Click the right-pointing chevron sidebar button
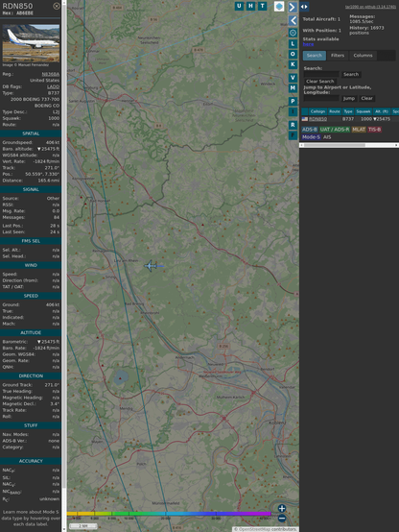 [293, 7]
